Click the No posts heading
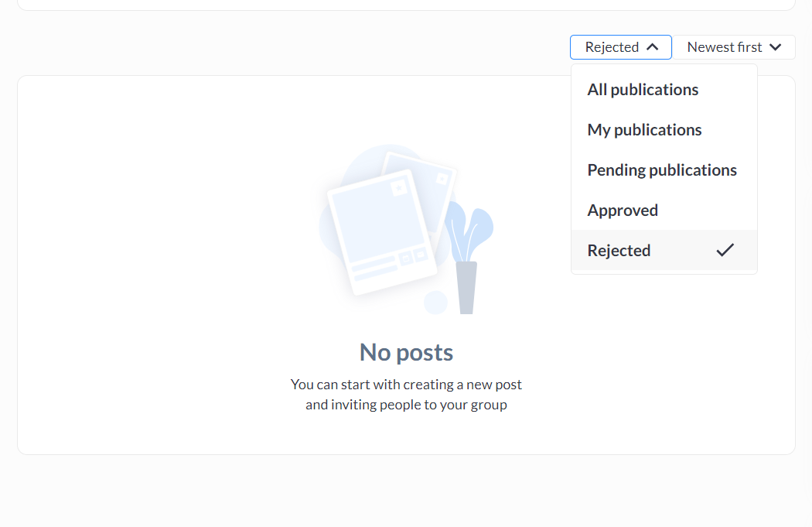Viewport: 812px width, 527px height. point(406,352)
